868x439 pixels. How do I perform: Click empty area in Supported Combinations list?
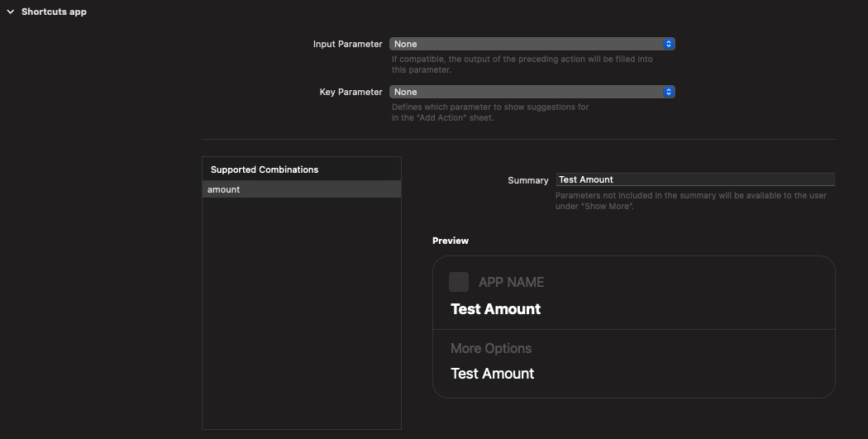point(302,313)
